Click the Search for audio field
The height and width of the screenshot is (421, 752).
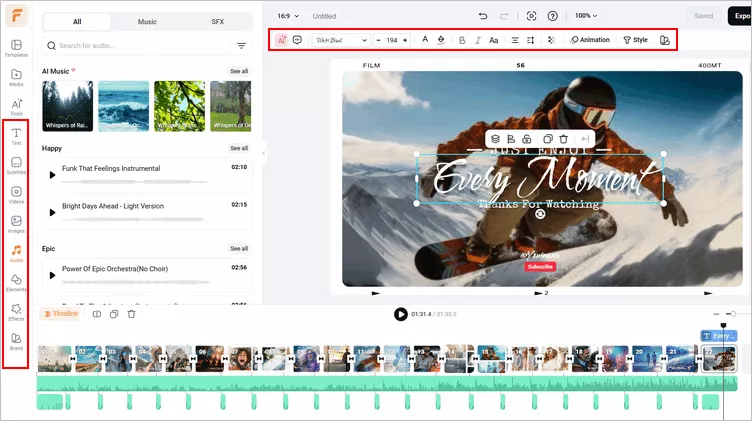(x=137, y=46)
